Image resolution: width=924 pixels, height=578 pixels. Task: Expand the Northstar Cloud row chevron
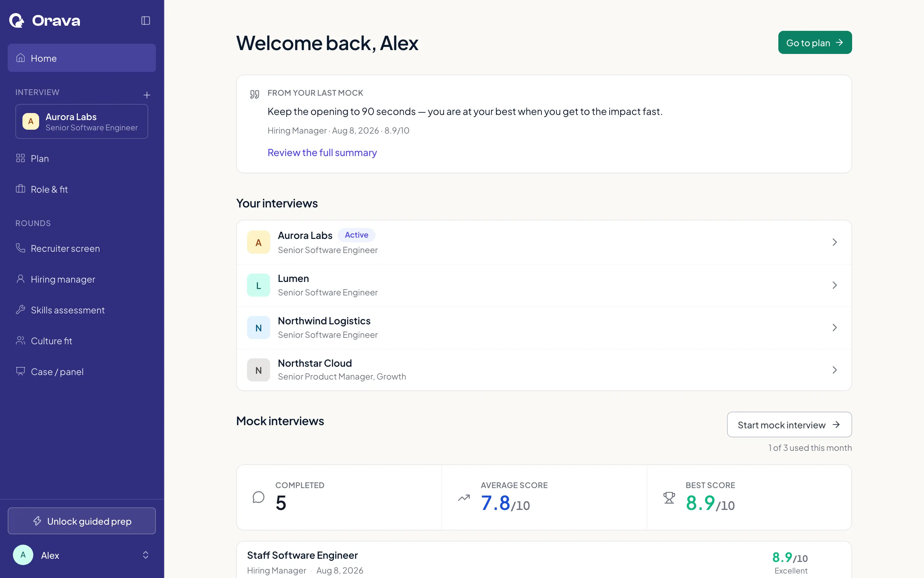point(835,370)
